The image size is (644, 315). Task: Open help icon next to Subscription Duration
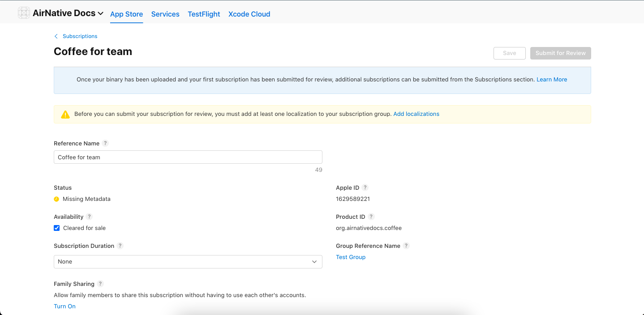120,246
